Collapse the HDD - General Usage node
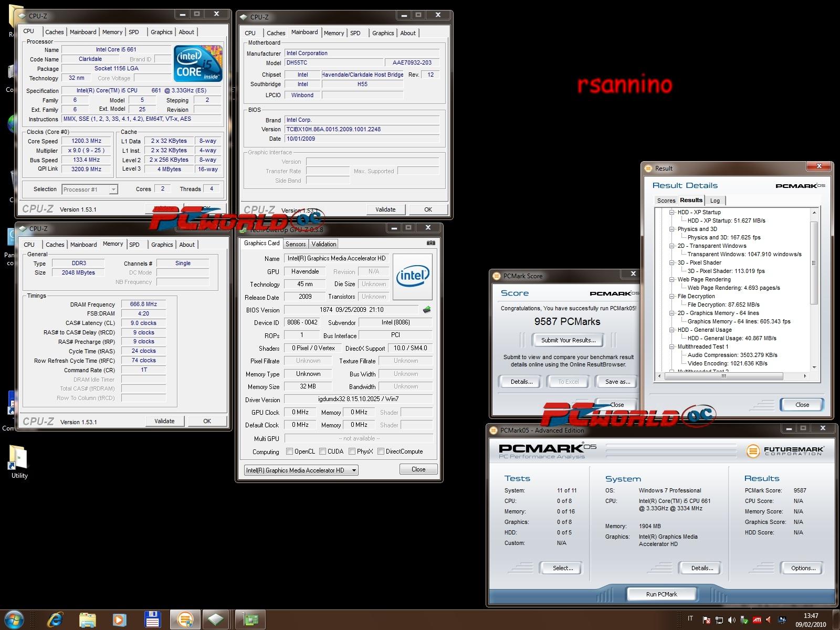This screenshot has height=630, width=840. click(671, 330)
